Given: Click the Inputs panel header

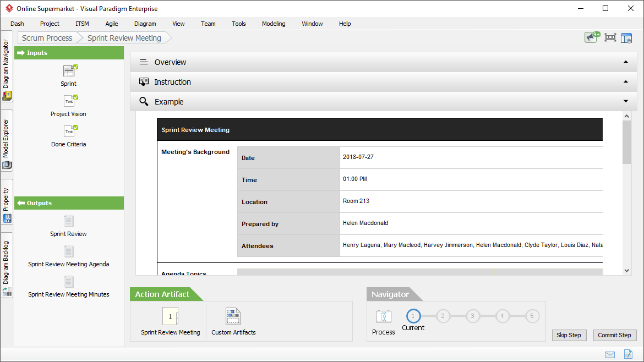Looking at the screenshot, I should point(69,53).
